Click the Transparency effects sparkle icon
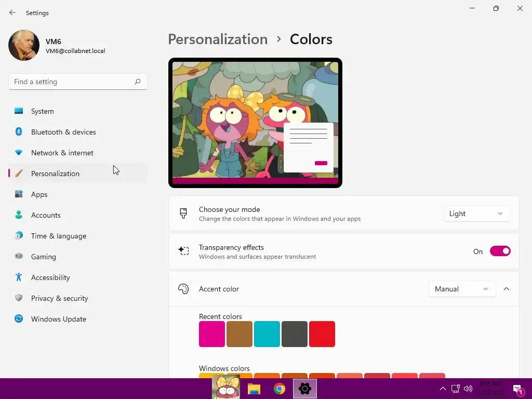 pos(183,251)
